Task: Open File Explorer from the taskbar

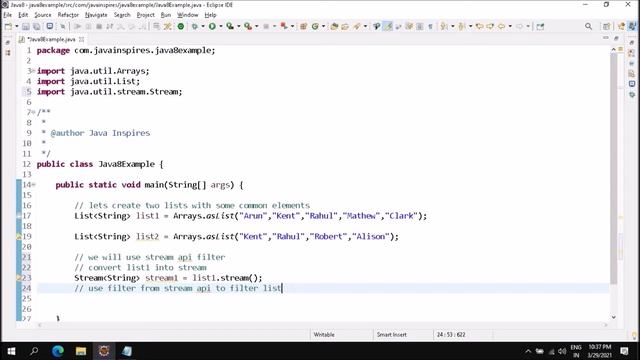Action: (x=80, y=351)
